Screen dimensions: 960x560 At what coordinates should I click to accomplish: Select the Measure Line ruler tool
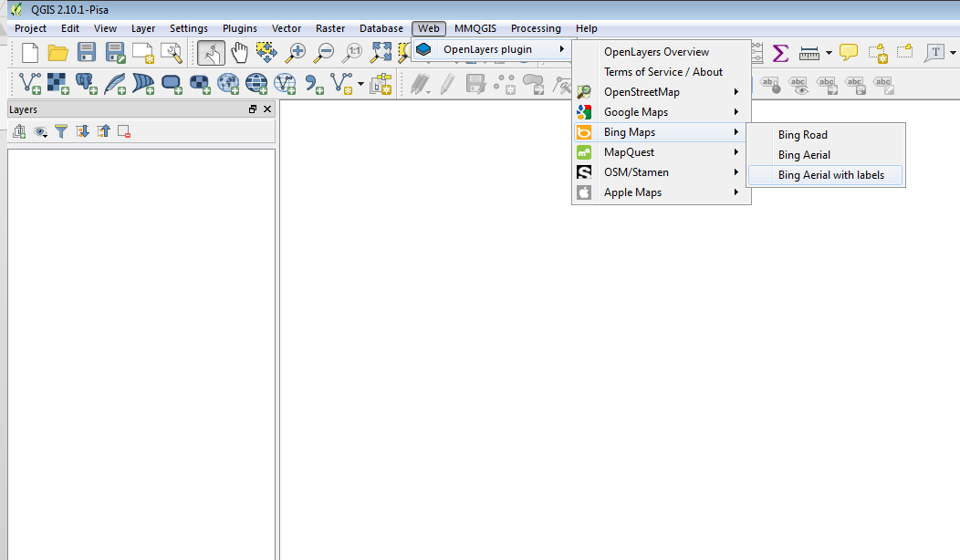pyautogui.click(x=809, y=53)
